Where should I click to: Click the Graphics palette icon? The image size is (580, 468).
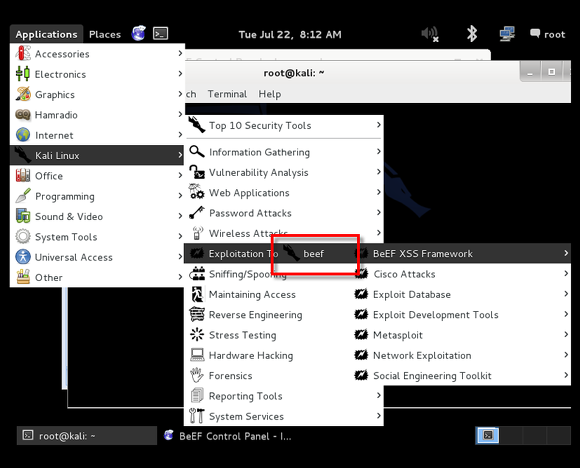(23, 94)
